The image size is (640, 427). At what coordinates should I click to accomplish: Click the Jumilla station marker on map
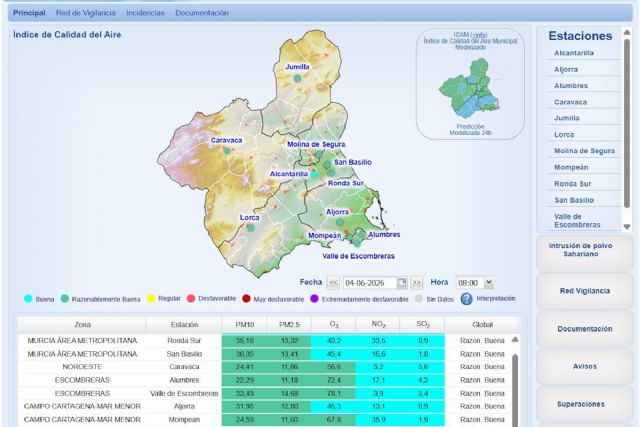pyautogui.click(x=298, y=78)
